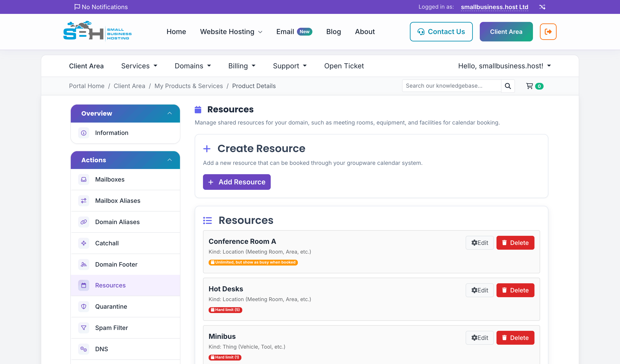Expand the Website Hosting dropdown
This screenshot has height=364, width=620.
pyautogui.click(x=231, y=32)
